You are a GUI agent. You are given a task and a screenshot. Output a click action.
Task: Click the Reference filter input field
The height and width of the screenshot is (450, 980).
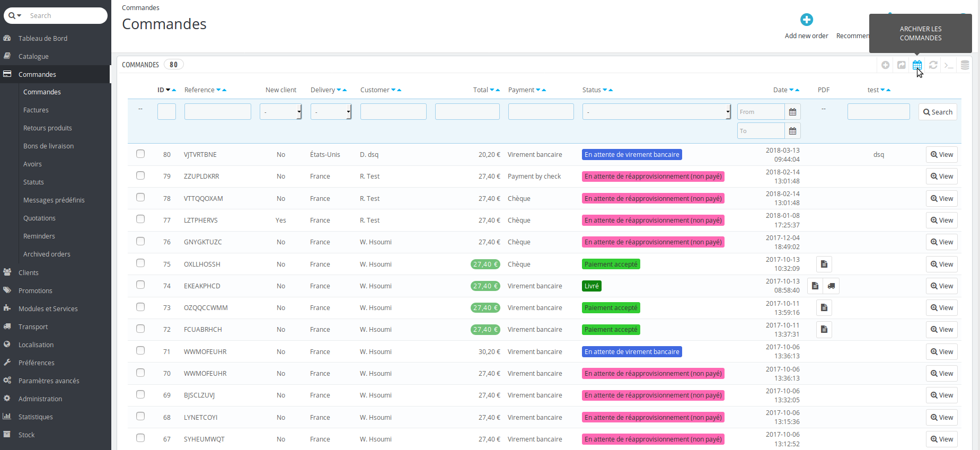[x=218, y=112]
